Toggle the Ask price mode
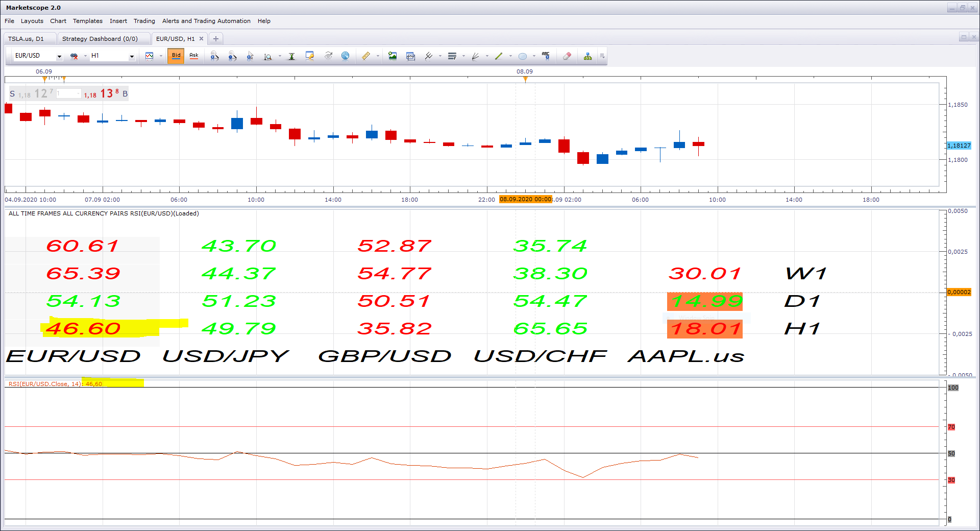The height and width of the screenshot is (531, 980). coord(194,56)
